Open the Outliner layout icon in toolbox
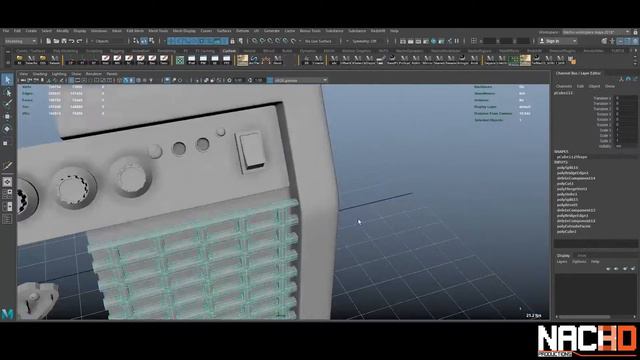 (x=7, y=219)
